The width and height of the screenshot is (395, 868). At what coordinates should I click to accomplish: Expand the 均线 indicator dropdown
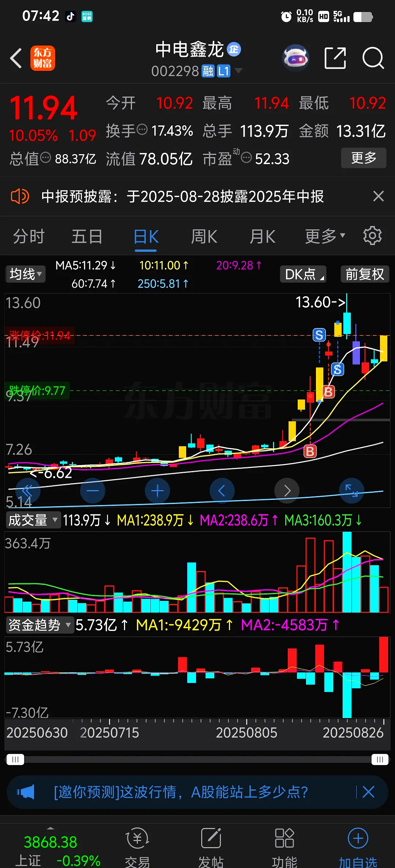click(x=25, y=274)
